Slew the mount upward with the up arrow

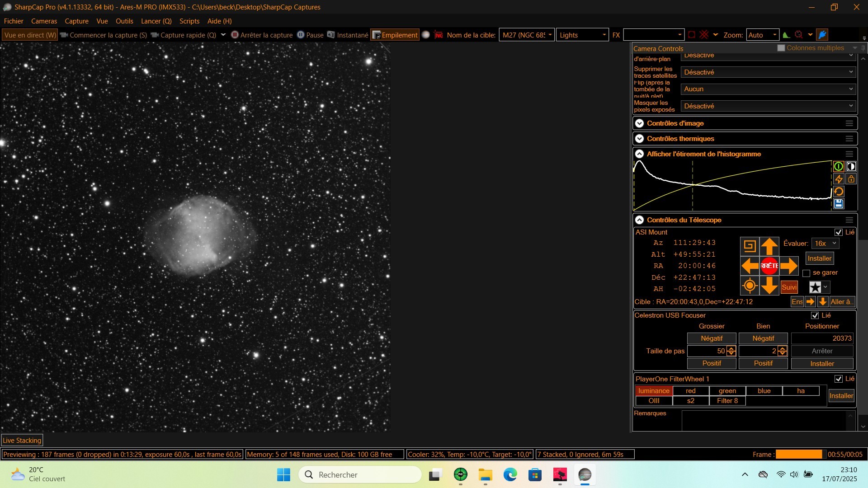tap(769, 246)
